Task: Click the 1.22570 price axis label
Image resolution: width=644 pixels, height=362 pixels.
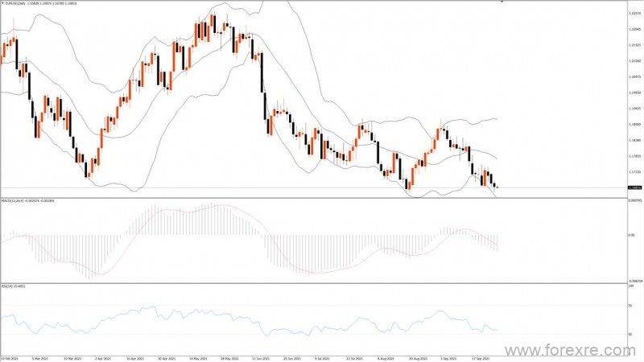Action: (634, 14)
